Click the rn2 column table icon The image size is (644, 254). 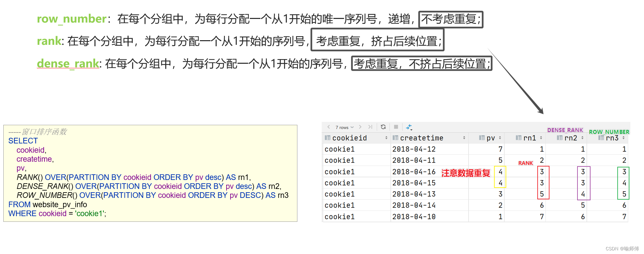(x=560, y=138)
